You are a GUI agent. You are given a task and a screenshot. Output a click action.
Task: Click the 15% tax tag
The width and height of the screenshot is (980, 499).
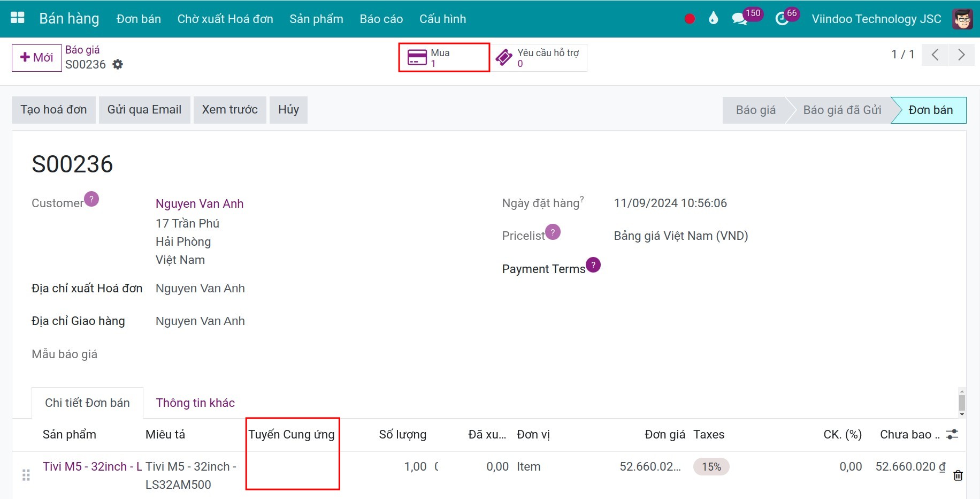(711, 467)
